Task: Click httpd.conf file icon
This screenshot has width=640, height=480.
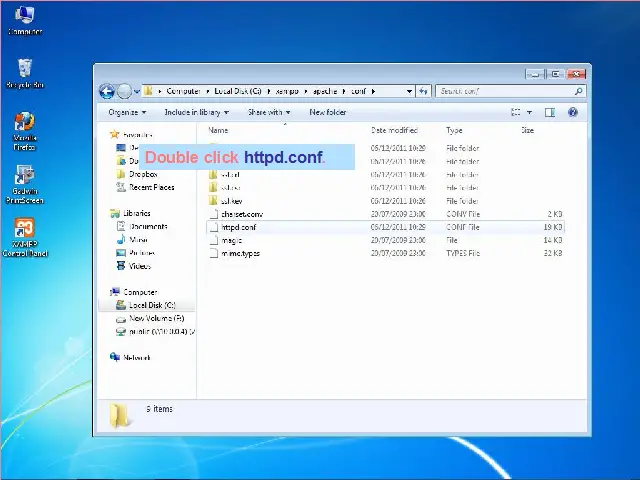Action: point(213,227)
